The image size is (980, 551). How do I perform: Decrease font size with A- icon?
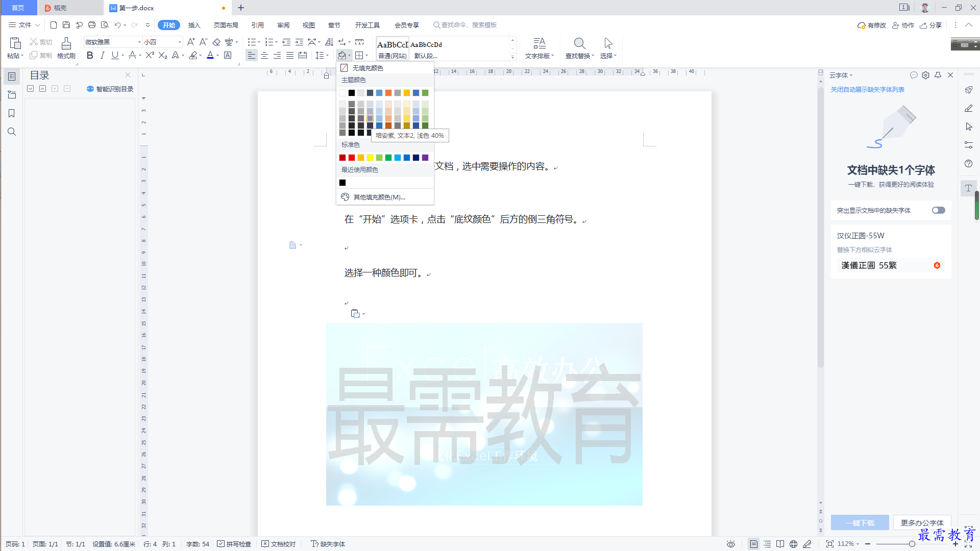point(203,42)
